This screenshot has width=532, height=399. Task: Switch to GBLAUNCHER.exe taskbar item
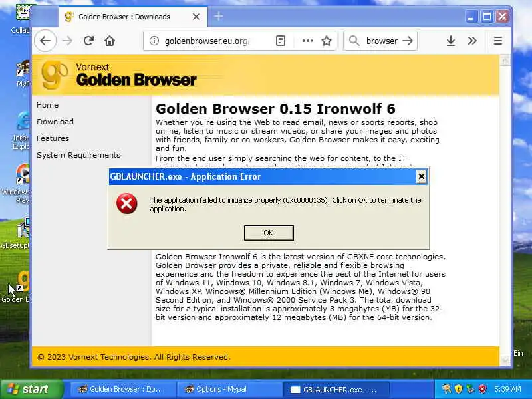(x=336, y=389)
